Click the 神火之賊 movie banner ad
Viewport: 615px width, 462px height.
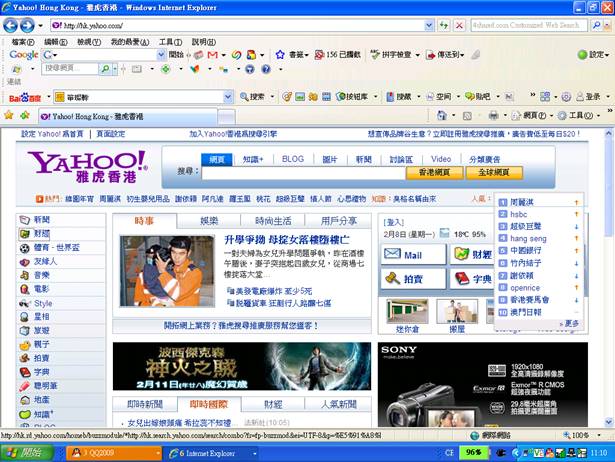(242, 366)
